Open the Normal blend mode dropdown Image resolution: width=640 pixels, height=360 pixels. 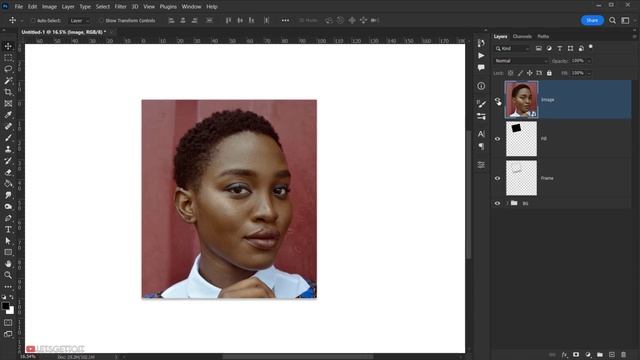coord(521,61)
